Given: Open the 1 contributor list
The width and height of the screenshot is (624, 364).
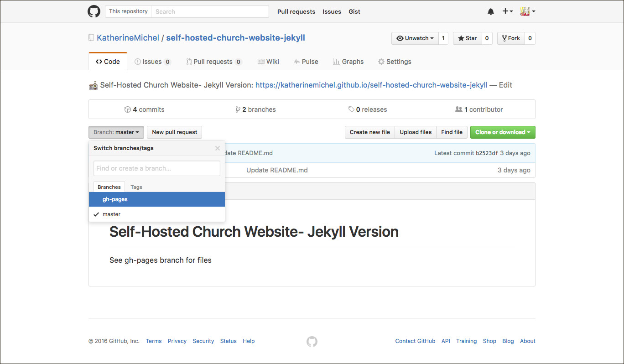Looking at the screenshot, I should [x=479, y=109].
